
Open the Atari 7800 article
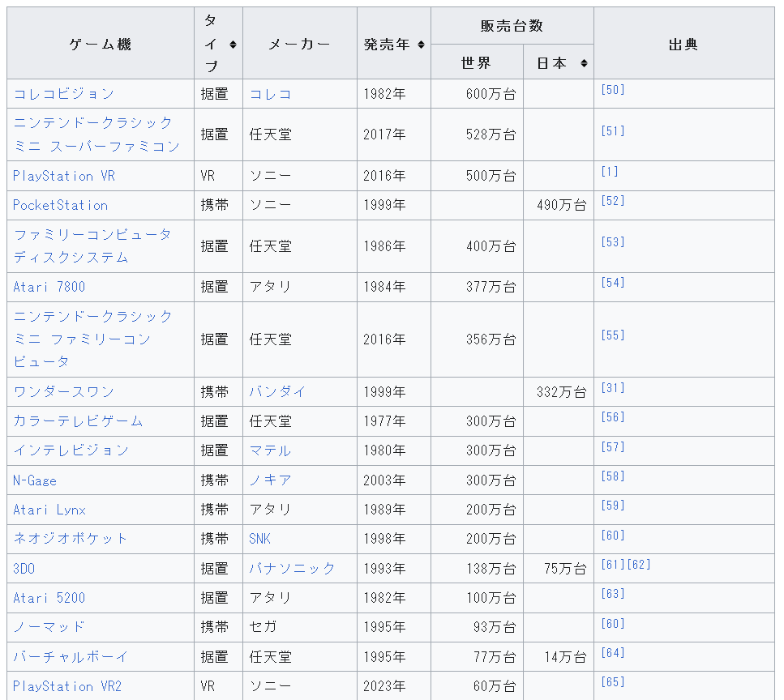click(49, 287)
